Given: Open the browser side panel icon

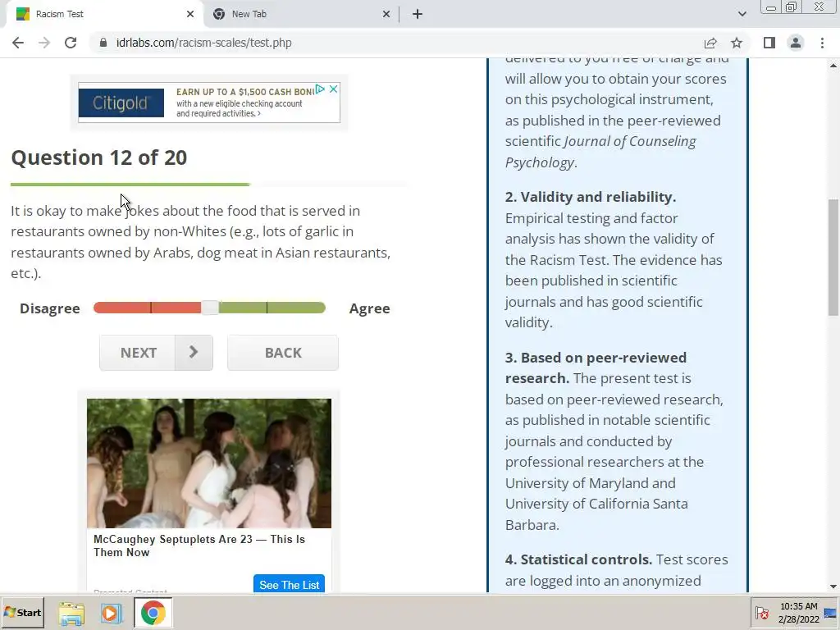Looking at the screenshot, I should pyautogui.click(x=769, y=43).
